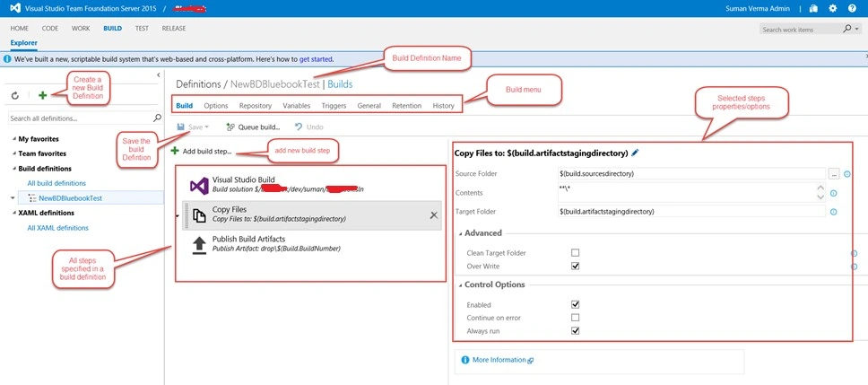Screen dimensions: 868x385
Task: Toggle Clean Target Folder checkbox
Action: 575,252
